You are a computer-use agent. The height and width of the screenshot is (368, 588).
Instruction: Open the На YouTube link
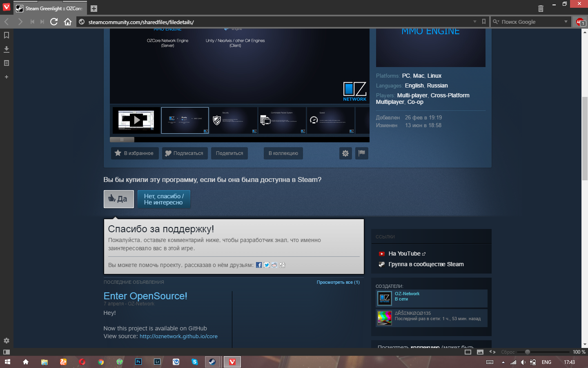[x=404, y=254]
